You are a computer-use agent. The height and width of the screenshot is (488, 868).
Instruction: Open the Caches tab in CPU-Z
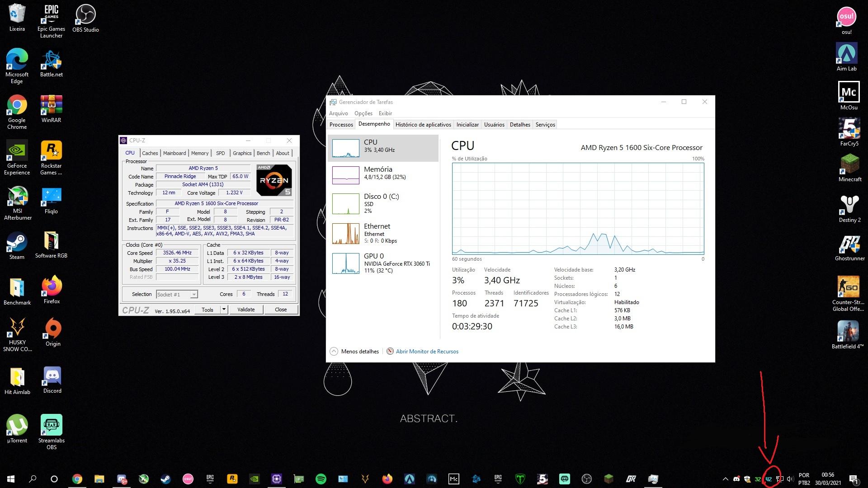tap(150, 153)
